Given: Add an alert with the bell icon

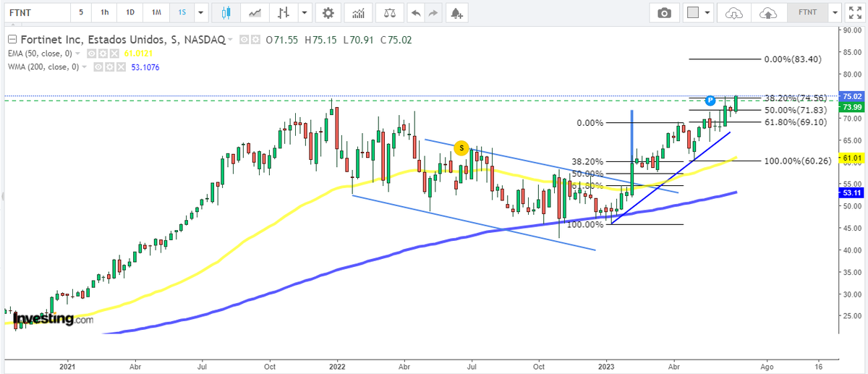Looking at the screenshot, I should pyautogui.click(x=456, y=12).
